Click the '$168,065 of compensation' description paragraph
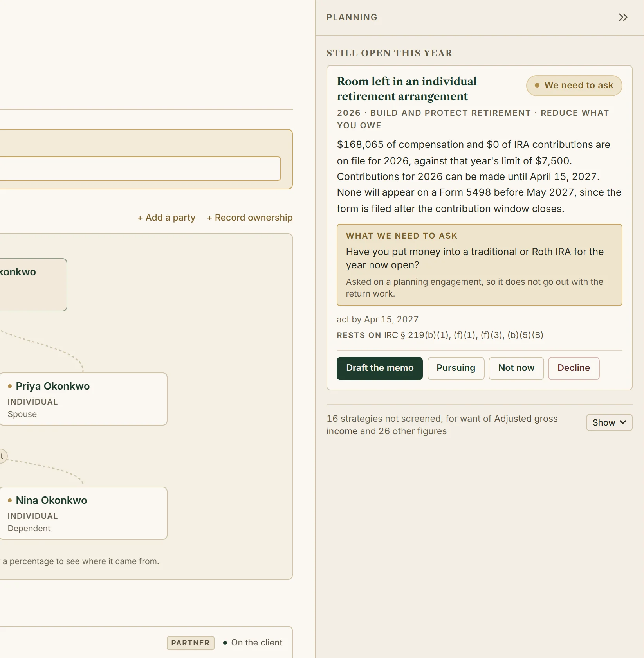 [x=479, y=176]
